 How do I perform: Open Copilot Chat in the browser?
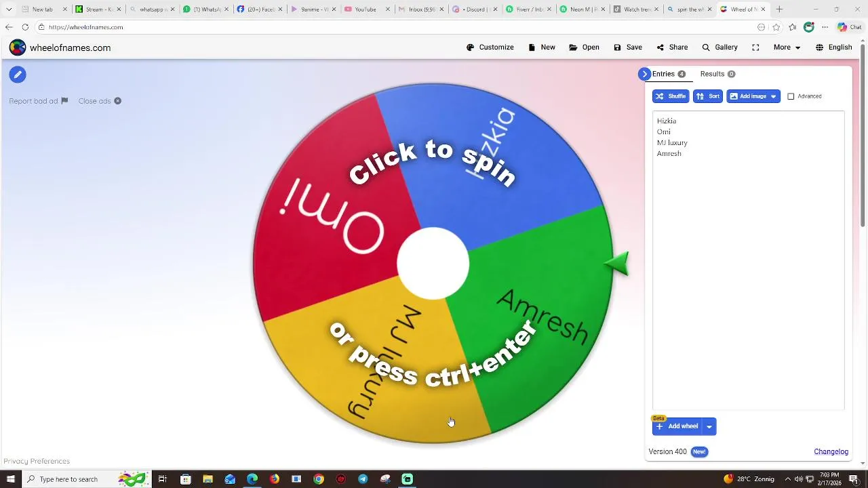point(849,27)
